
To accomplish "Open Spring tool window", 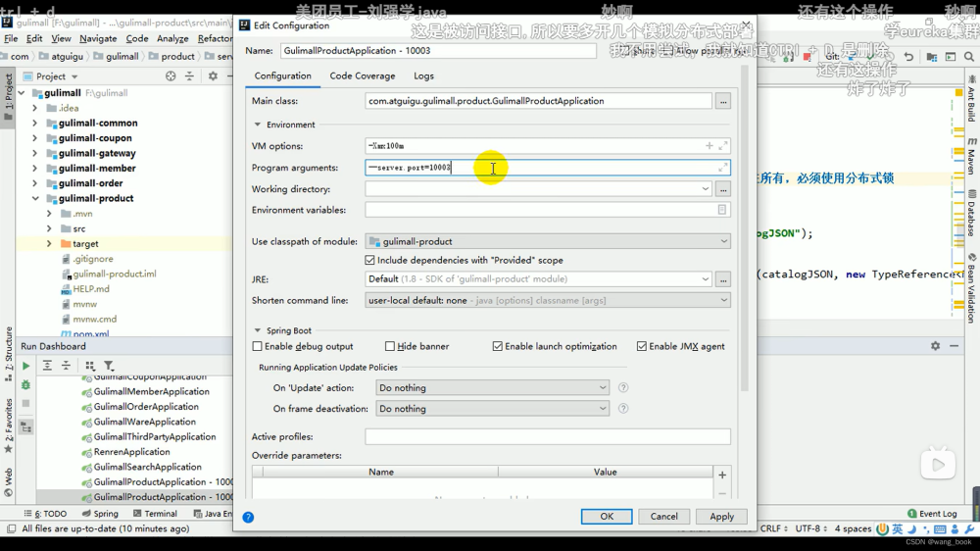I will pyautogui.click(x=100, y=514).
